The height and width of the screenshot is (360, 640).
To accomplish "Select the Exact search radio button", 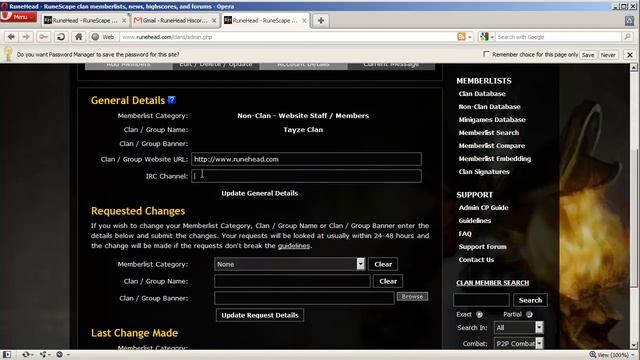I will point(480,314).
